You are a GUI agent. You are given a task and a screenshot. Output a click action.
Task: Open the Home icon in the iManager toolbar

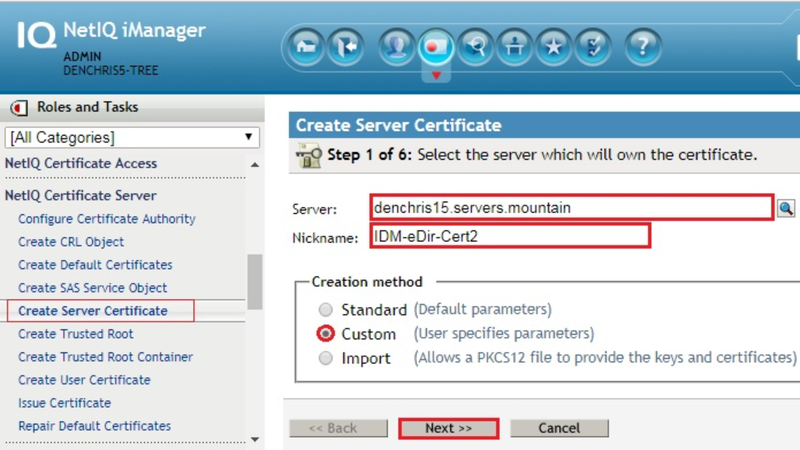306,47
